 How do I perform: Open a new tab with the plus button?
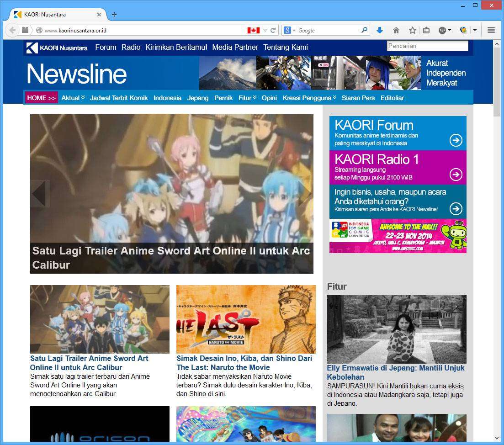click(x=114, y=15)
